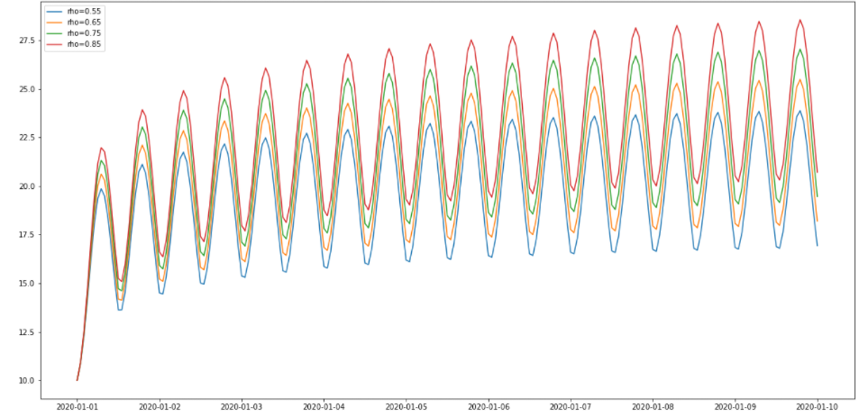Click the rho=0.85 legend label
This screenshot has width=868, height=417.
(x=86, y=44)
